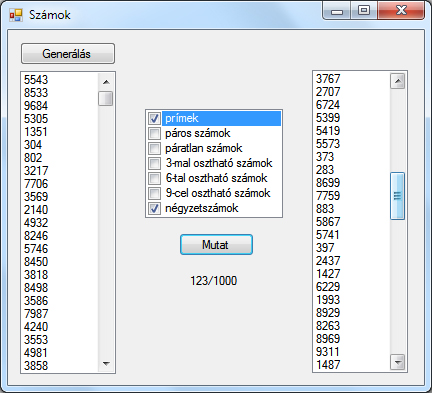Image resolution: width=432 pixels, height=393 pixels.
Task: Select 397 in the right list
Action: (x=352, y=248)
